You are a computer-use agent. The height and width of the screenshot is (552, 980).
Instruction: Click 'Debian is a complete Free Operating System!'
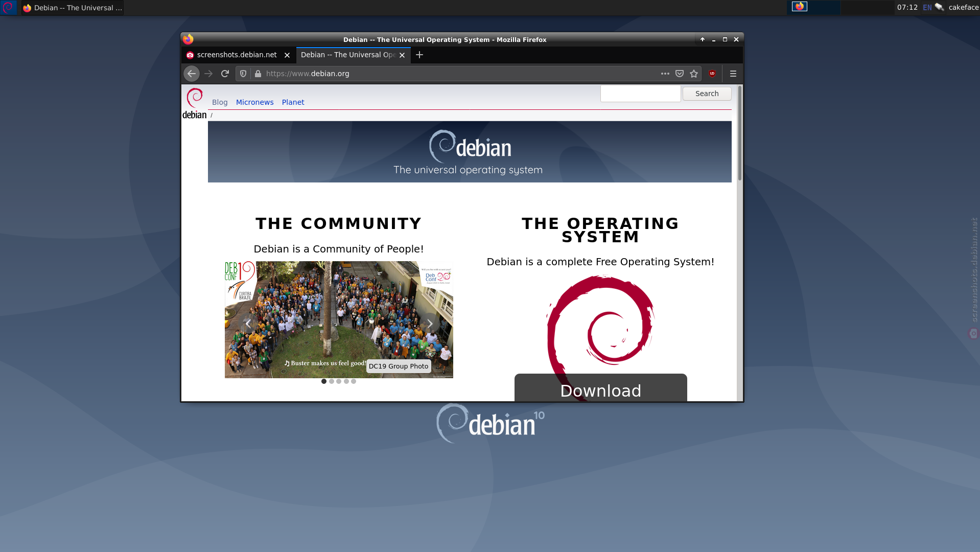[x=600, y=262]
